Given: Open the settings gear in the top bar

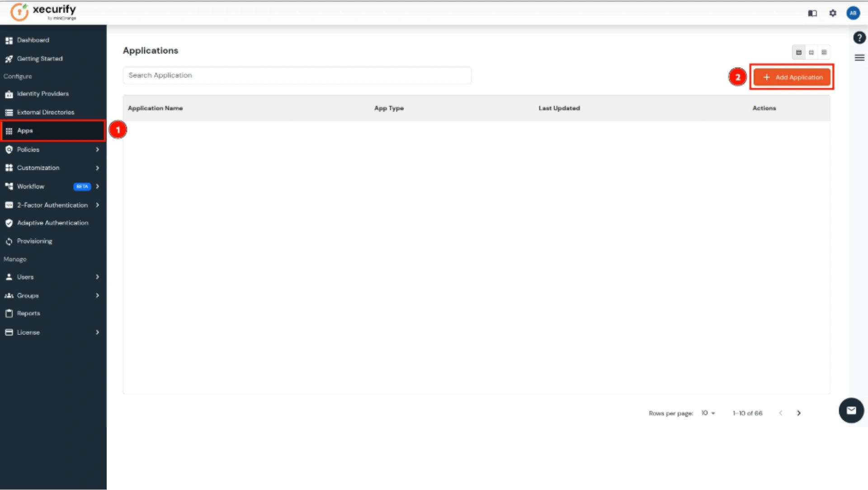Looking at the screenshot, I should [x=832, y=13].
